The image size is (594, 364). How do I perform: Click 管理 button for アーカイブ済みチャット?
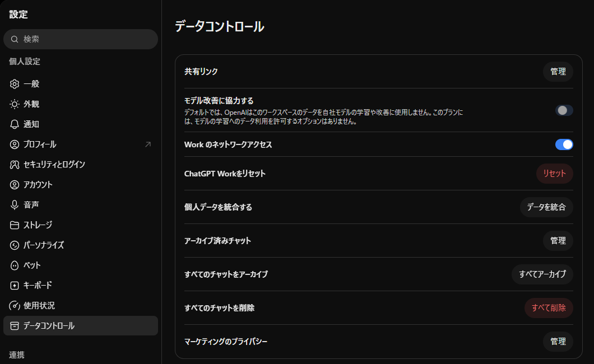tap(558, 241)
